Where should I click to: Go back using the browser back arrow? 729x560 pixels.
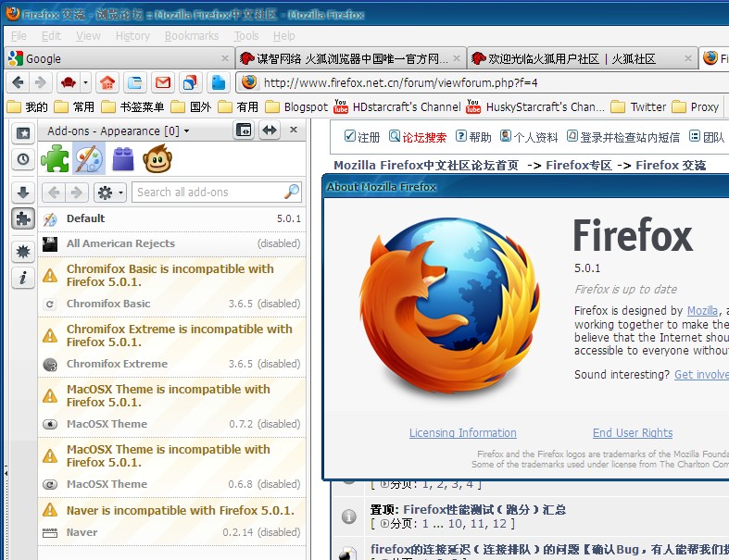click(x=18, y=82)
